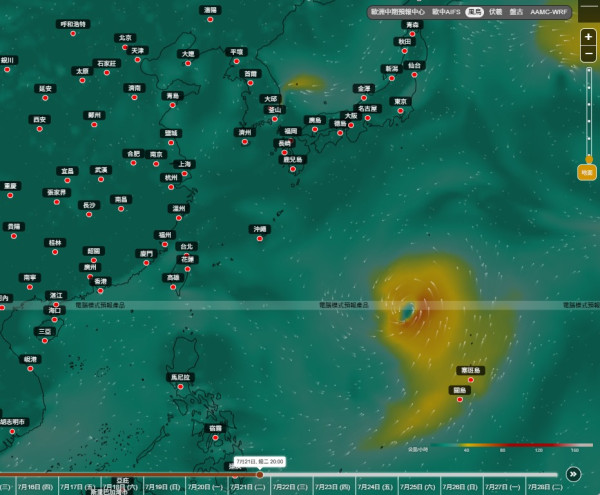Screen dimensions: 600x495
Task: Click the 大阪 city label
Action: [x=351, y=116]
